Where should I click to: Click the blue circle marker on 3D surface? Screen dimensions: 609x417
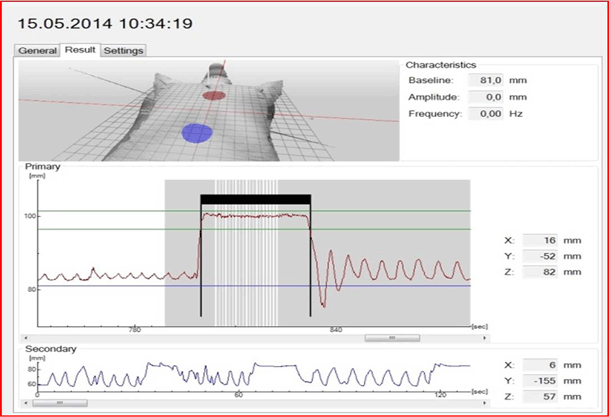[196, 132]
